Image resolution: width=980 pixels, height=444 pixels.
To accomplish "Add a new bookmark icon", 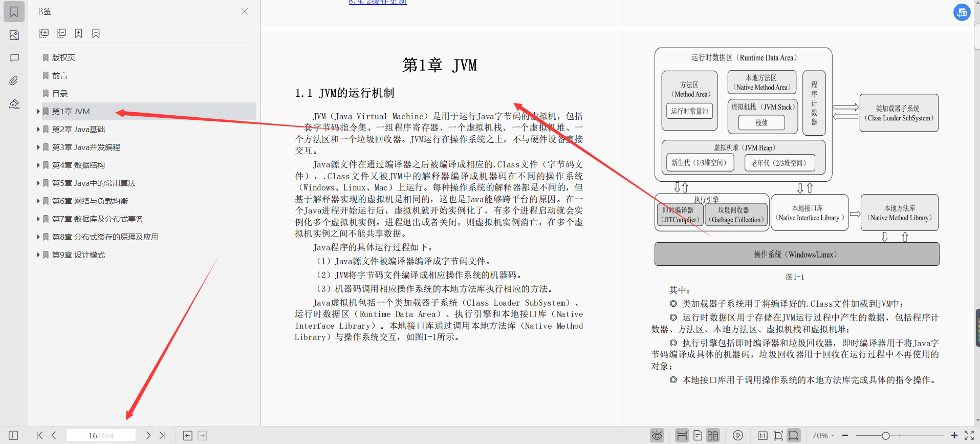I will [x=78, y=33].
